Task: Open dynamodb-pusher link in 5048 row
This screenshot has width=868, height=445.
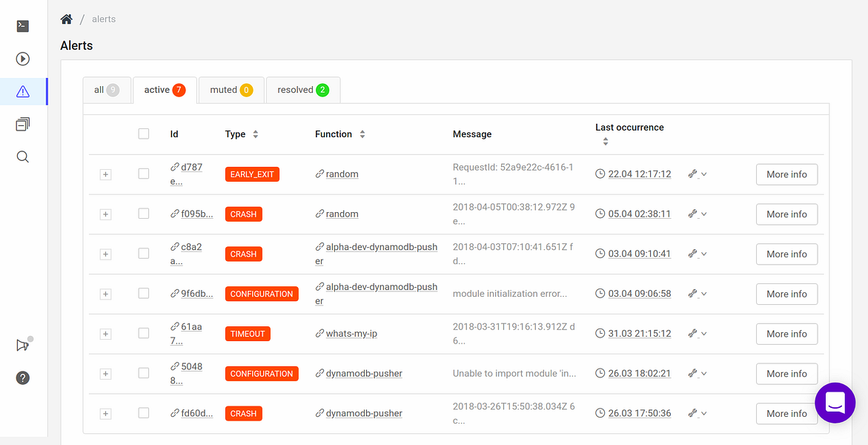Action: (364, 374)
